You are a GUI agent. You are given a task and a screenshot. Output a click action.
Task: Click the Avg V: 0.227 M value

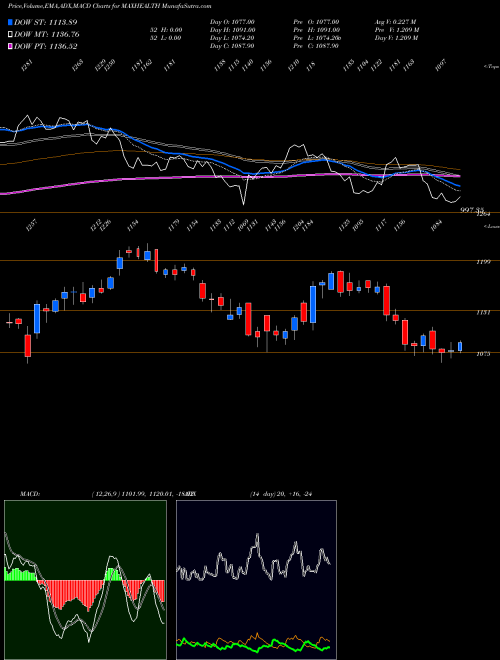396,22
